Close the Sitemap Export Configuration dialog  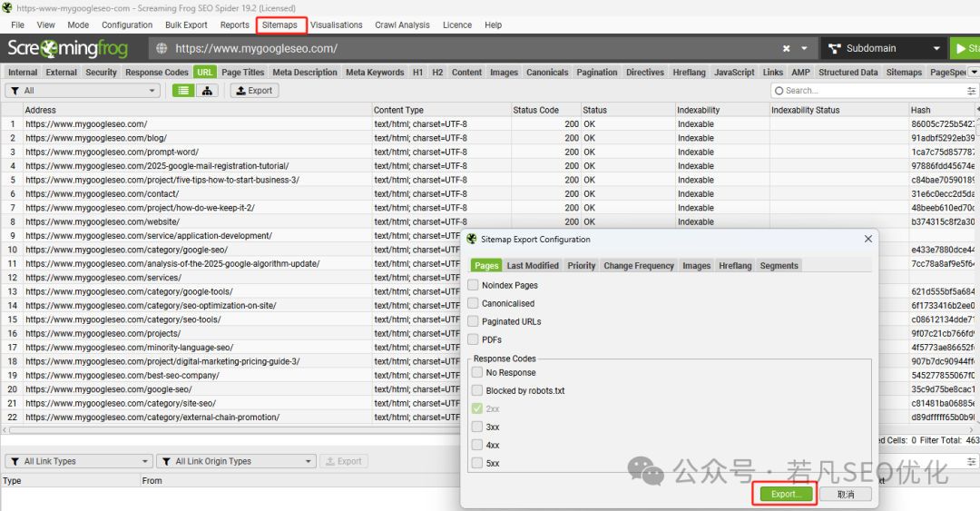coord(868,239)
